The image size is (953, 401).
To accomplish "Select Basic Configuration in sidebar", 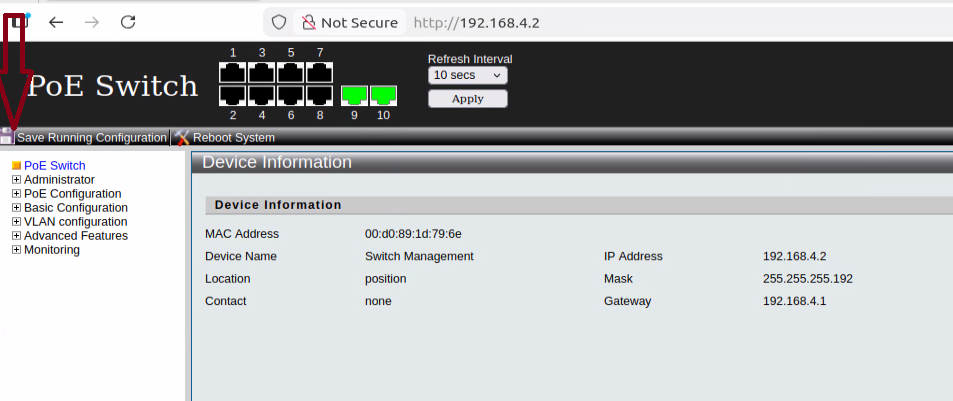I will point(75,208).
